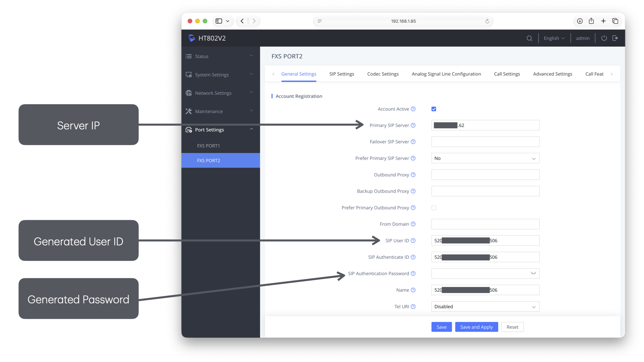Show password with the eye toggle
The width and height of the screenshot is (644, 362).
[x=533, y=274]
